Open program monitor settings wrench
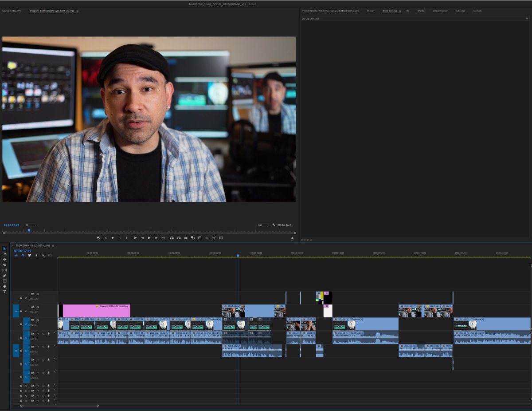 [274, 225]
